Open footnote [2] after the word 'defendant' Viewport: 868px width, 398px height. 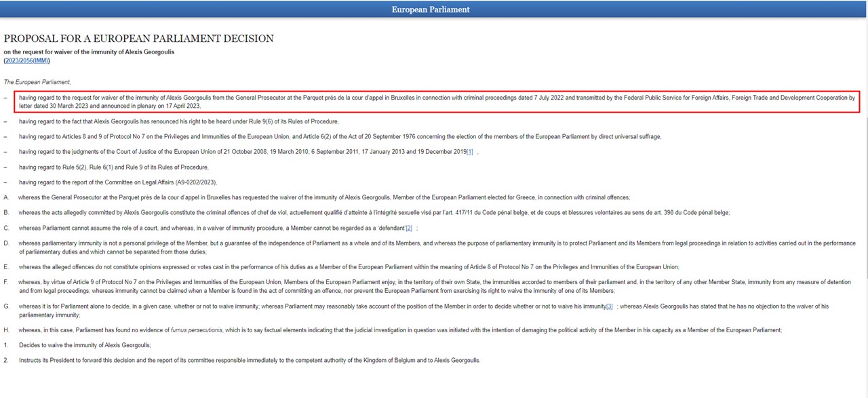(x=408, y=228)
